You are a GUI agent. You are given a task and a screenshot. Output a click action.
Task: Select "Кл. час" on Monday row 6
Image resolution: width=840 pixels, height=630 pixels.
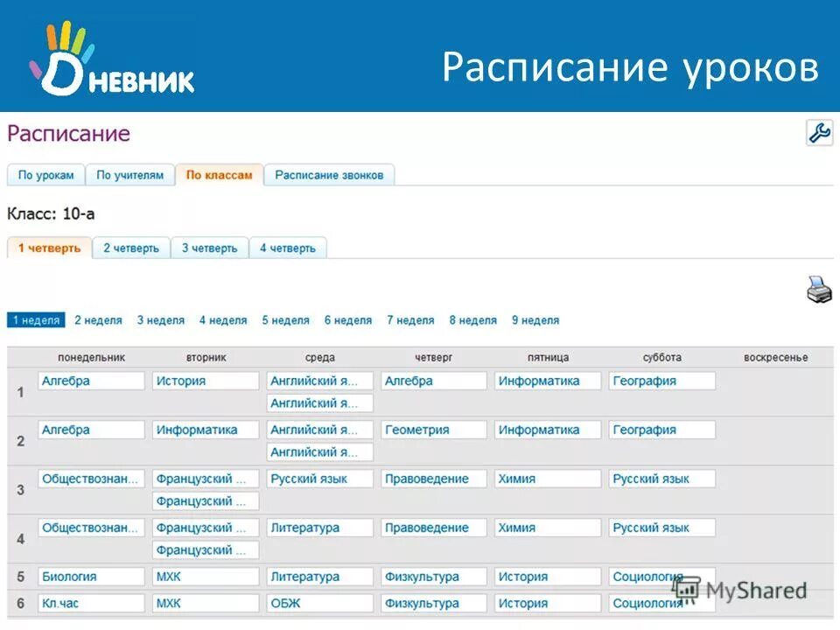coord(90,602)
